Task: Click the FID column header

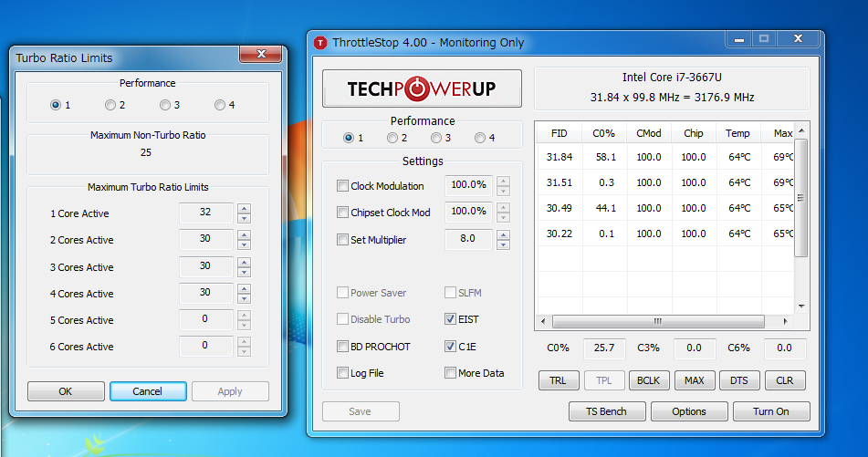Action: click(x=559, y=133)
